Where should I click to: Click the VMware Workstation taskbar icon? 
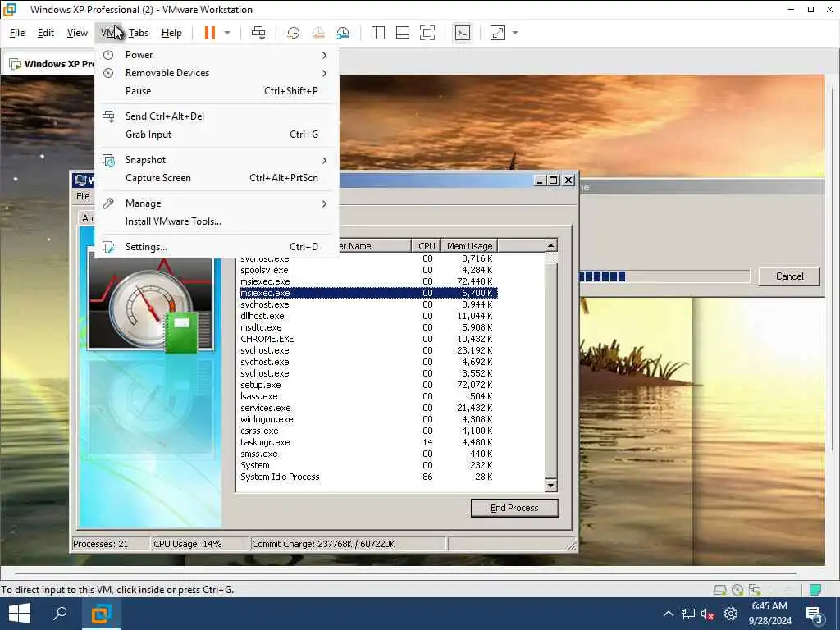tap(102, 614)
